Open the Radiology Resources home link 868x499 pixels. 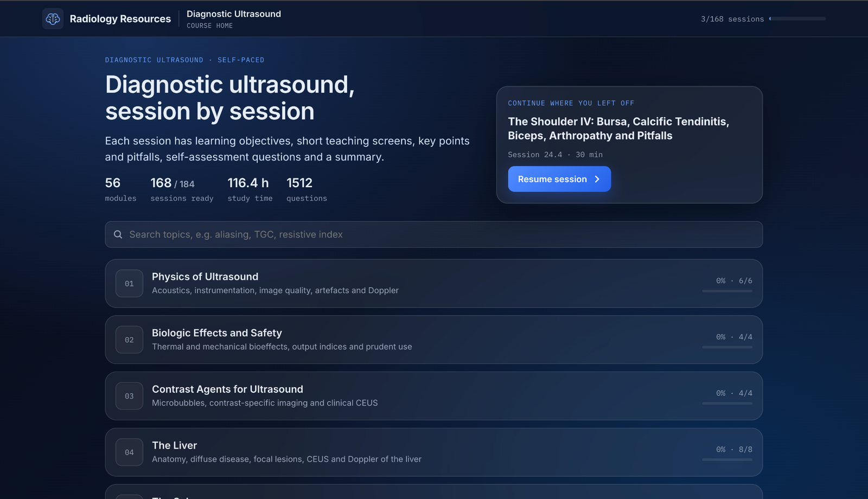click(107, 19)
